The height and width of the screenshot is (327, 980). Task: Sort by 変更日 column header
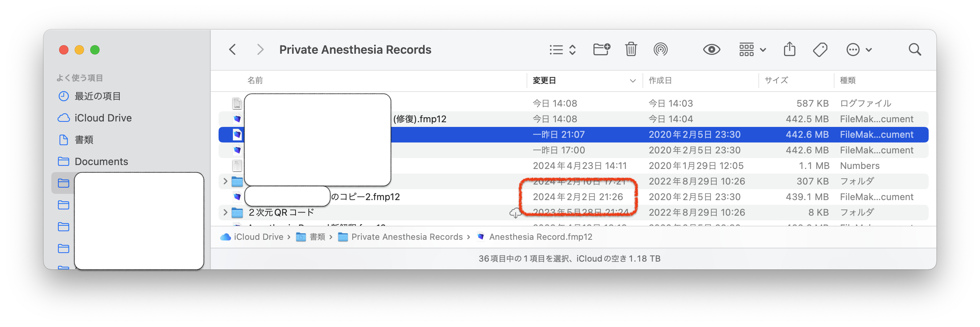coord(544,81)
